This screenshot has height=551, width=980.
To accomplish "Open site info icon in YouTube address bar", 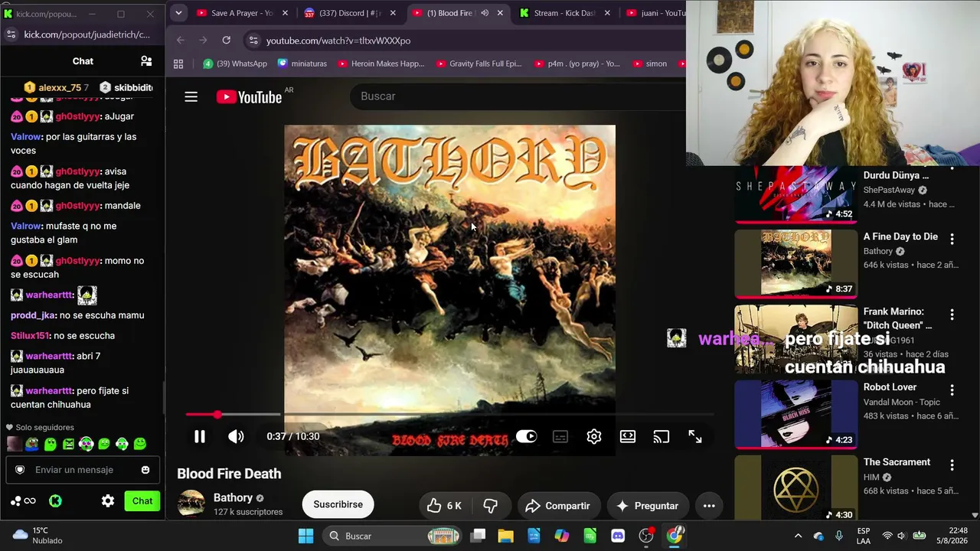I will 253,41.
